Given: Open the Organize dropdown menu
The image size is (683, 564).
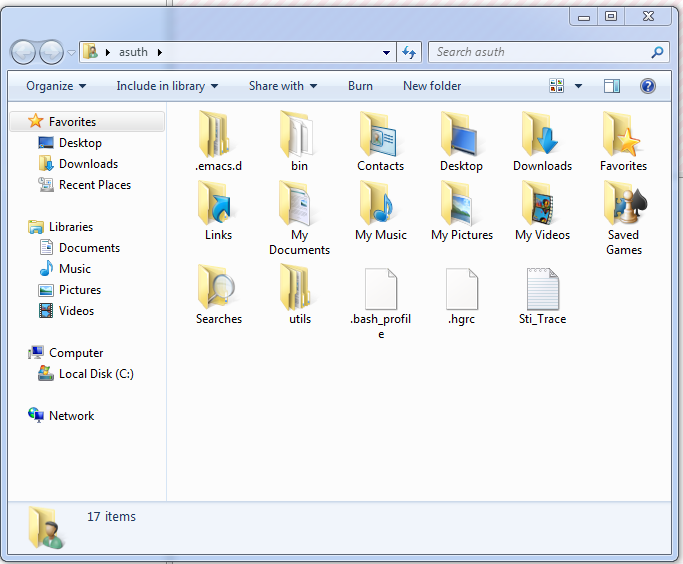Looking at the screenshot, I should [56, 86].
